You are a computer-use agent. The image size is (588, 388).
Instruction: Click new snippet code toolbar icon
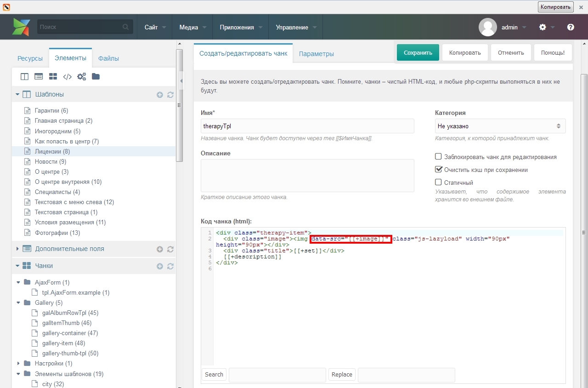pyautogui.click(x=67, y=77)
